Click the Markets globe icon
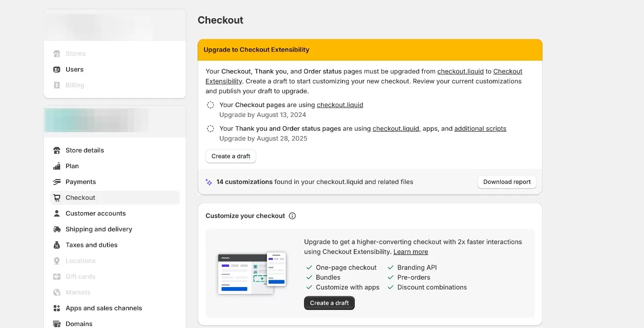Screen dimensions: 644x328 coord(57,292)
